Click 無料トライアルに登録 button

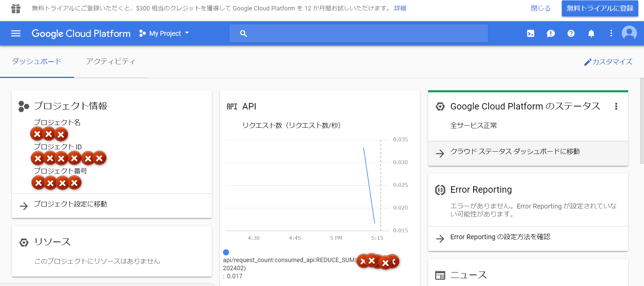point(600,8)
